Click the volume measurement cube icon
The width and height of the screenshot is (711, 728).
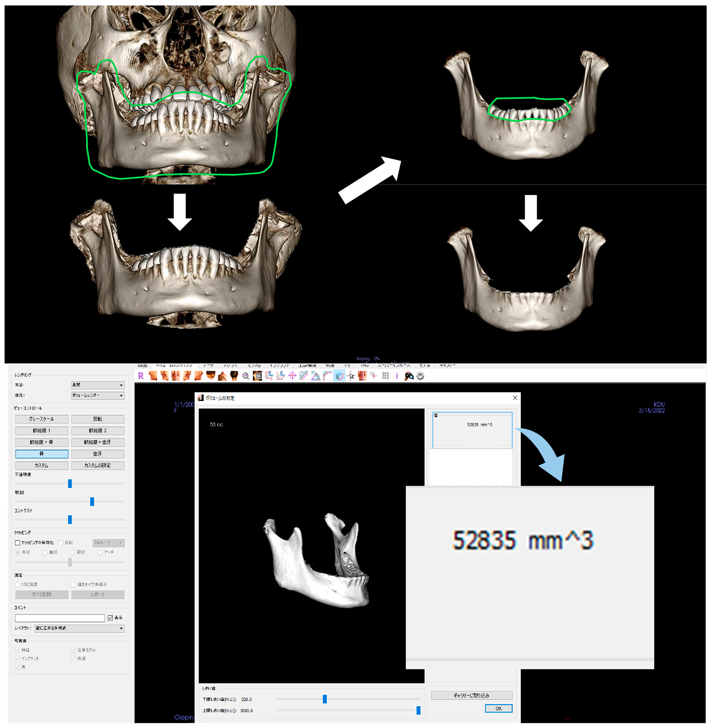click(x=339, y=376)
